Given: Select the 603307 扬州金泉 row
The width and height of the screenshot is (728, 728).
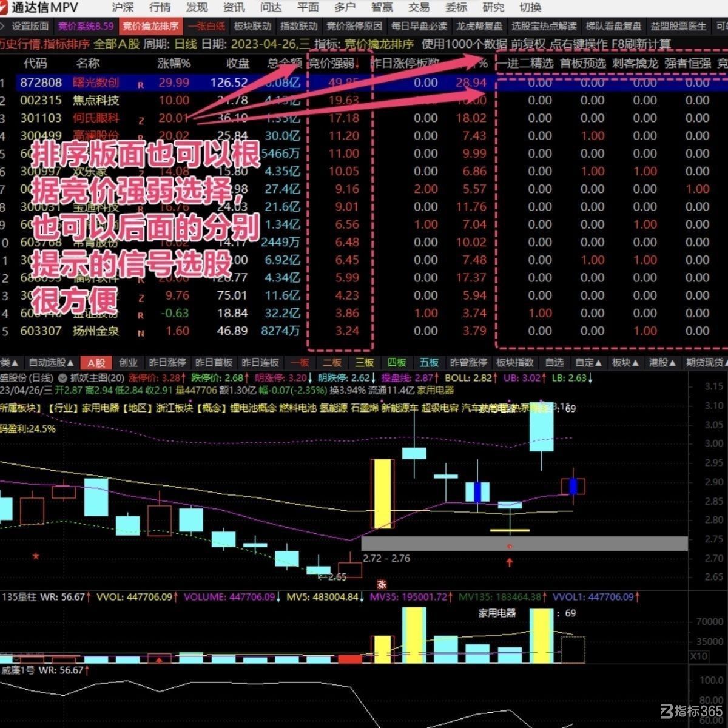Looking at the screenshot, I should [364, 331].
